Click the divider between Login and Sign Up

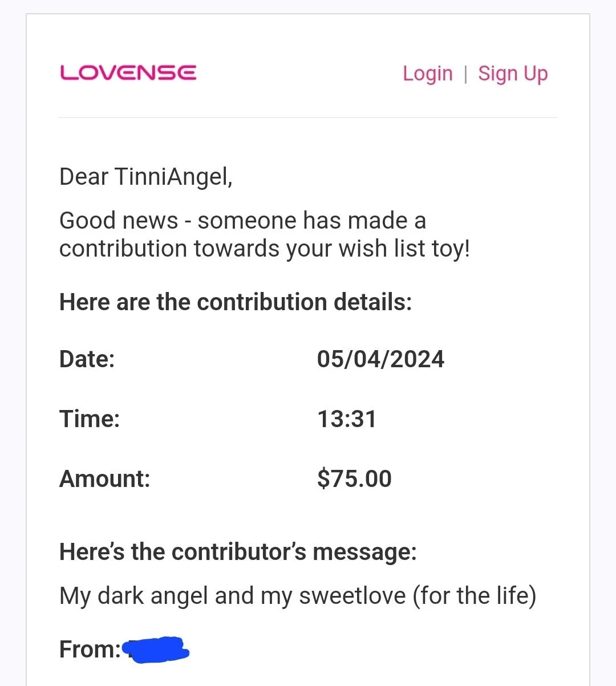tap(465, 74)
